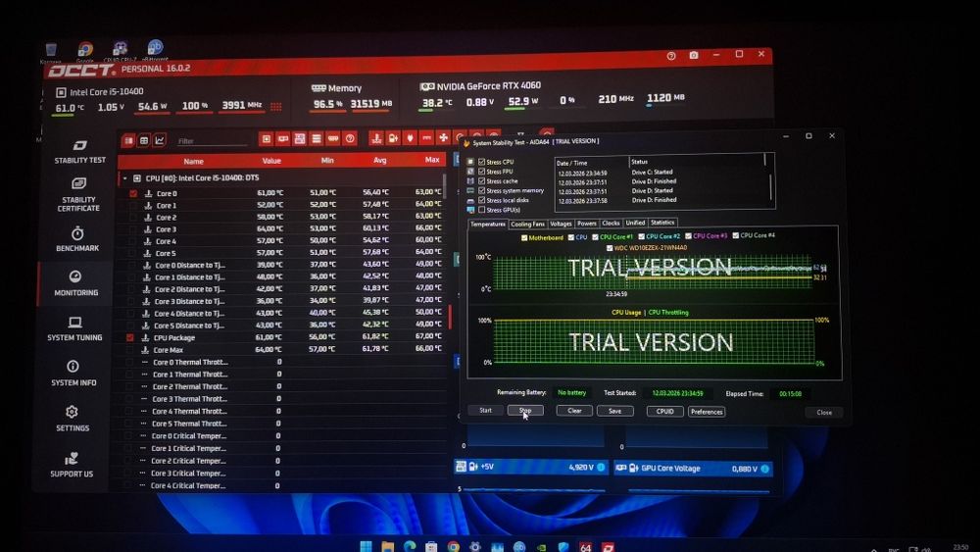Open System Tuning in OCCT sidebar
This screenshot has width=980, height=552.
point(74,328)
